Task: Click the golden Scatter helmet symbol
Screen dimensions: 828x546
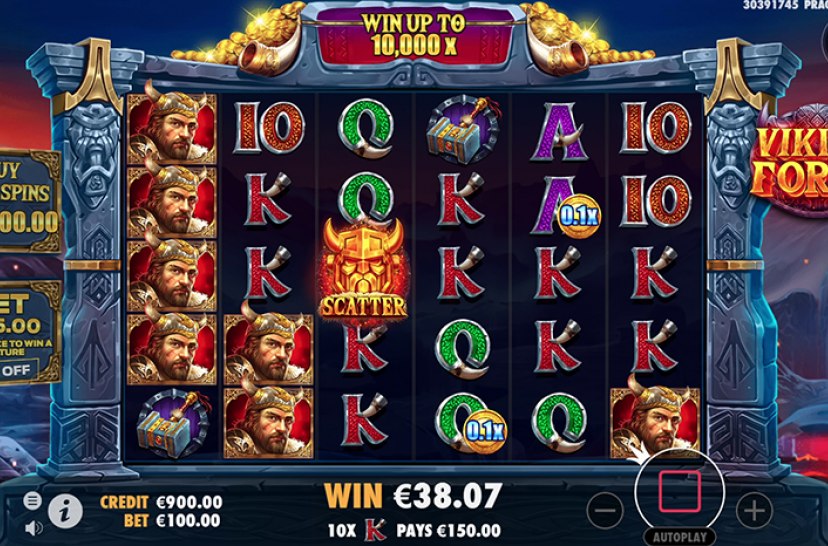Action: [363, 268]
